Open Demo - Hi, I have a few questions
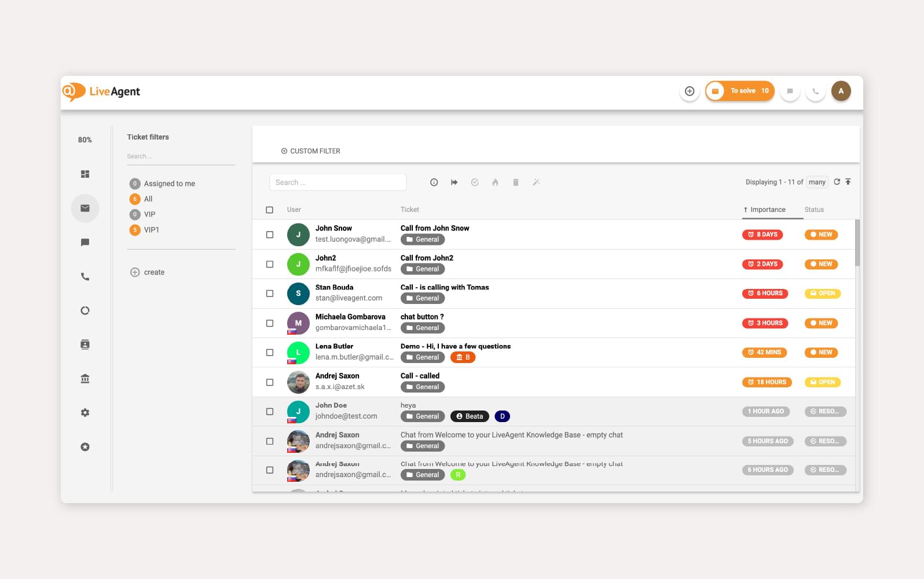The height and width of the screenshot is (579, 924). click(x=456, y=346)
